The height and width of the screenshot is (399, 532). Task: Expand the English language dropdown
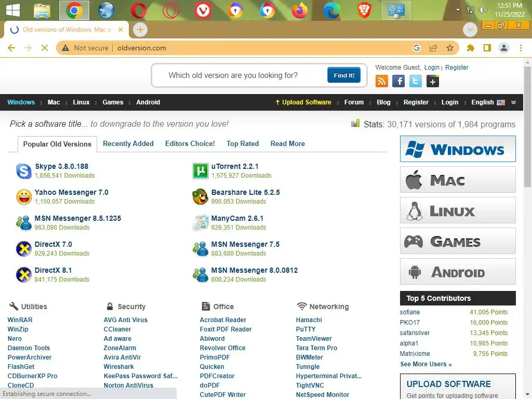(487, 102)
